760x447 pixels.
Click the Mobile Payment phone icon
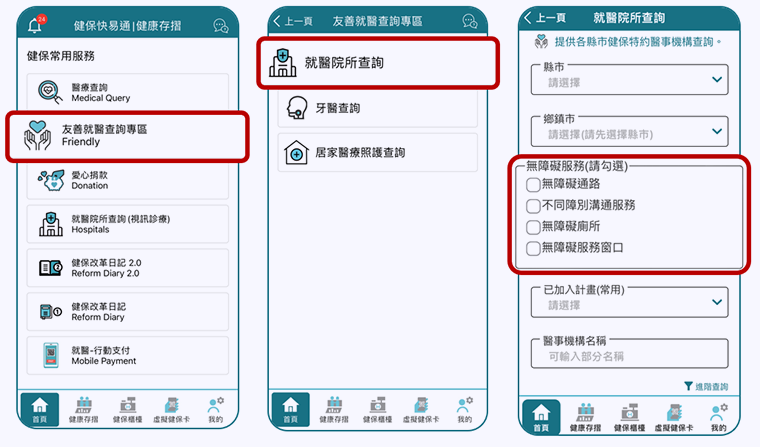(x=51, y=355)
